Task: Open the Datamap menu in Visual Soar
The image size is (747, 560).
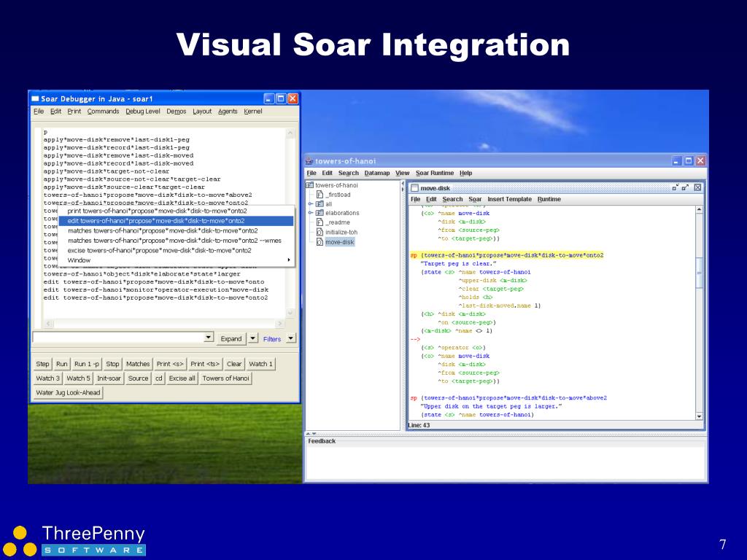Action: [x=377, y=174]
